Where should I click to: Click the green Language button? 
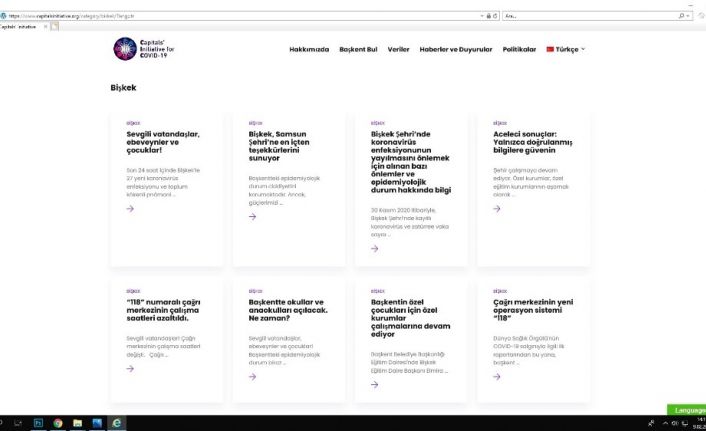coord(686,410)
